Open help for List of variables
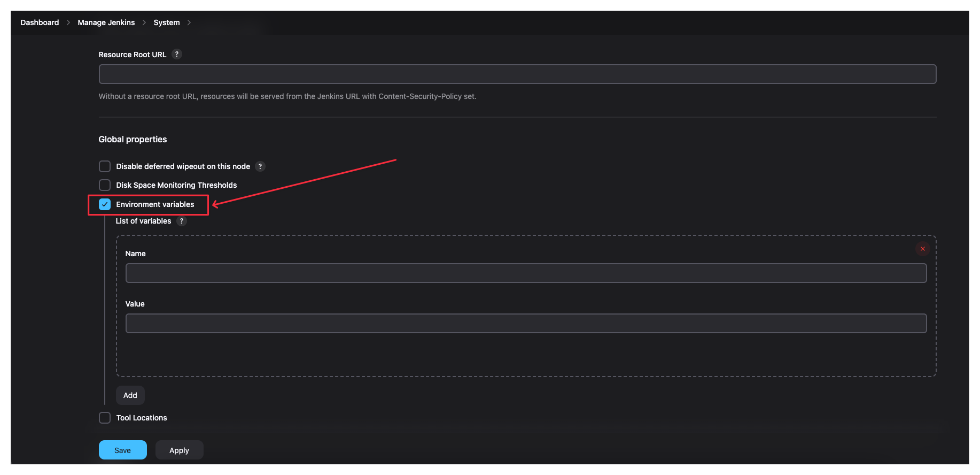The height and width of the screenshot is (475, 980). coord(182,221)
